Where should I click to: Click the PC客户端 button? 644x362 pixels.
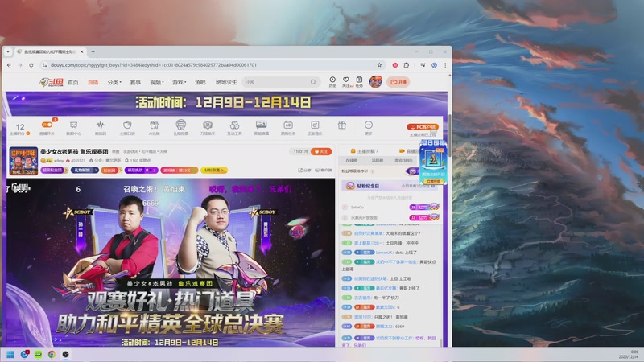click(x=423, y=127)
